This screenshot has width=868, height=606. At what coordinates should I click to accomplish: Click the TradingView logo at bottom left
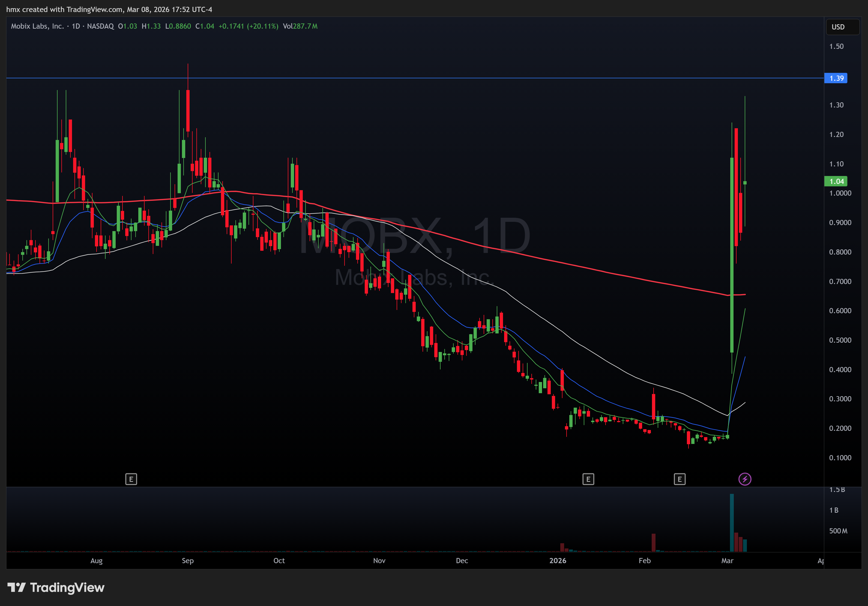(56, 587)
